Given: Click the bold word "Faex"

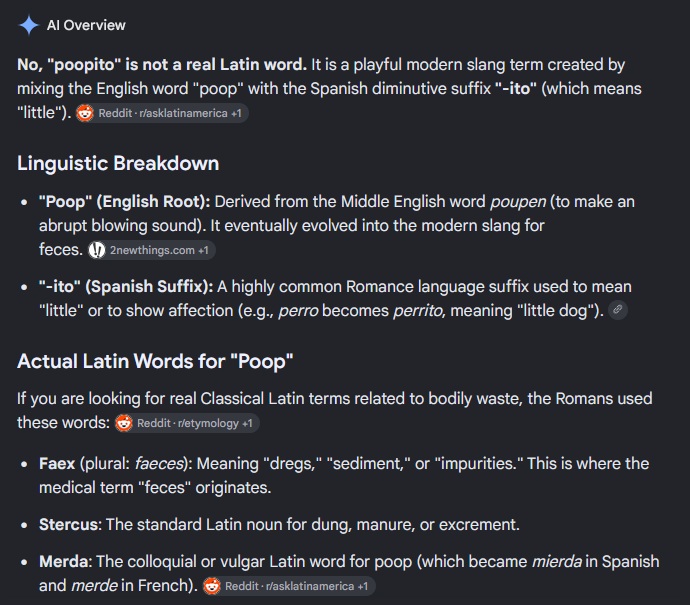Looking at the screenshot, I should coord(57,463).
